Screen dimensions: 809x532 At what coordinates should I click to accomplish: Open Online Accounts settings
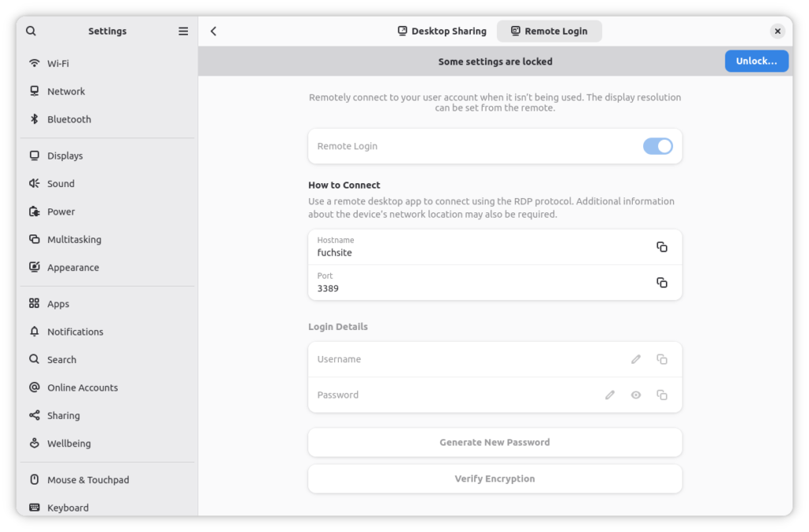click(107, 387)
